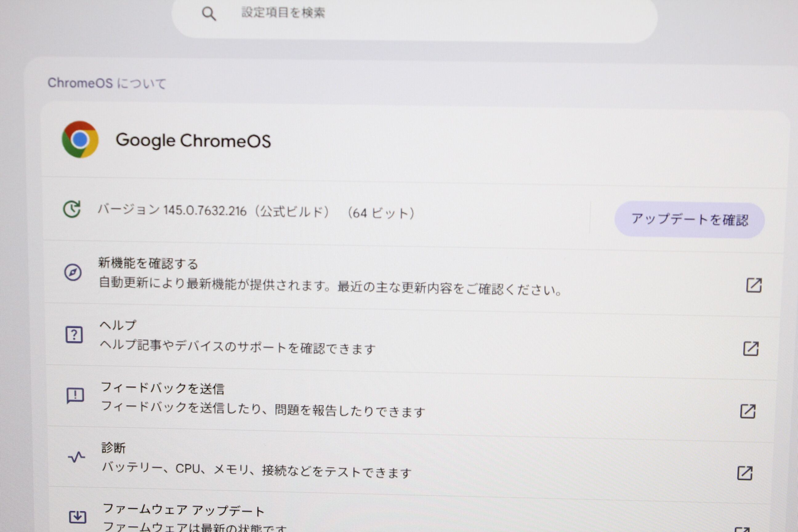Click the version update status icon
Viewport: 798px width, 532px height.
72,209
